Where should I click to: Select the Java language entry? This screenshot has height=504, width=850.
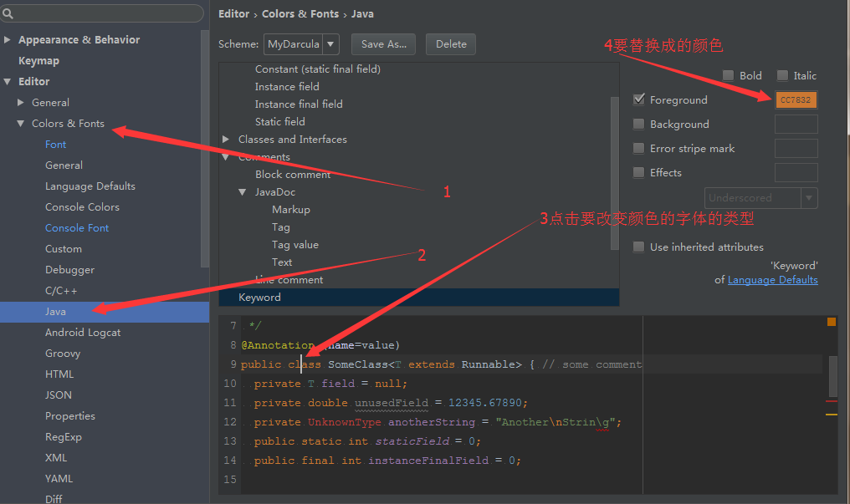[104, 312]
